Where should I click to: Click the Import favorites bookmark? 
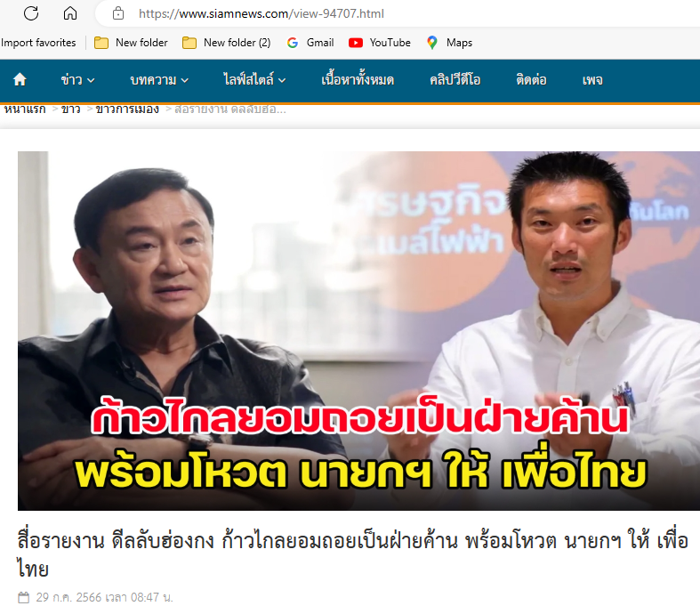38,43
